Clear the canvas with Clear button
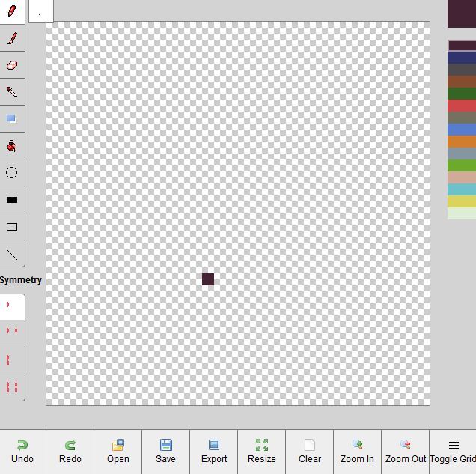The width and height of the screenshot is (476, 474). click(309, 452)
